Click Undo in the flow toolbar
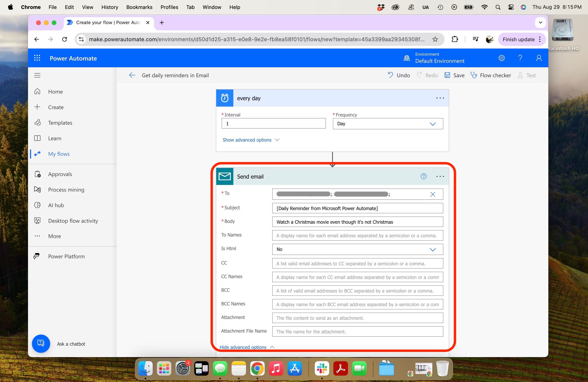This screenshot has height=382, width=588. click(x=399, y=75)
